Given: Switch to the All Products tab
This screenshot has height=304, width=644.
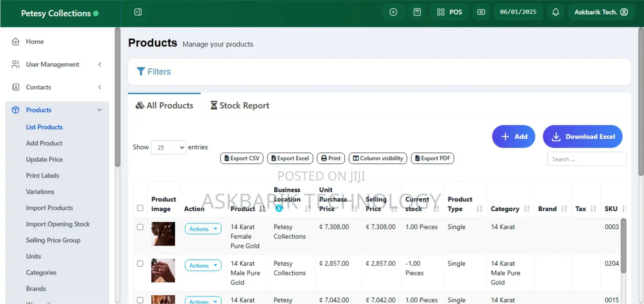Looking at the screenshot, I should click(x=164, y=106).
